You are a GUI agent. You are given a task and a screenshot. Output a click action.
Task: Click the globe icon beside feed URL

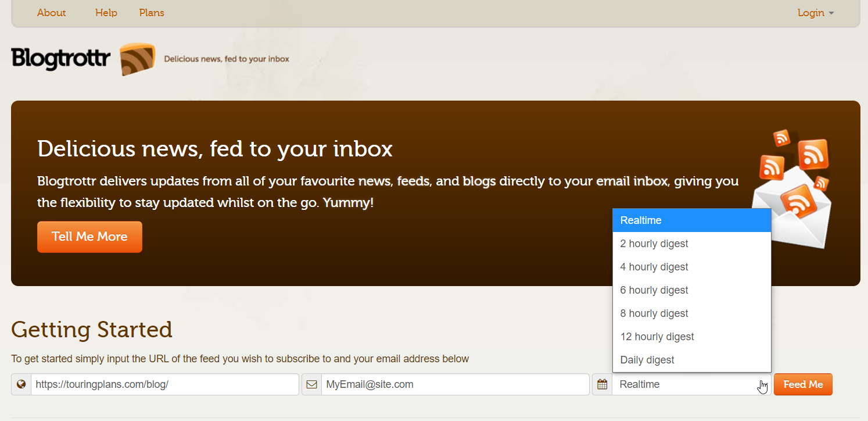(x=21, y=384)
